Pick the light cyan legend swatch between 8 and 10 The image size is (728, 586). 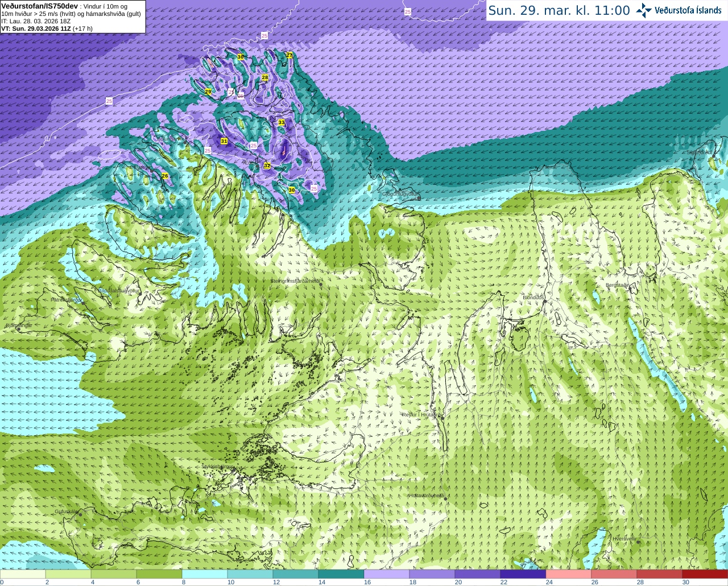(x=205, y=574)
